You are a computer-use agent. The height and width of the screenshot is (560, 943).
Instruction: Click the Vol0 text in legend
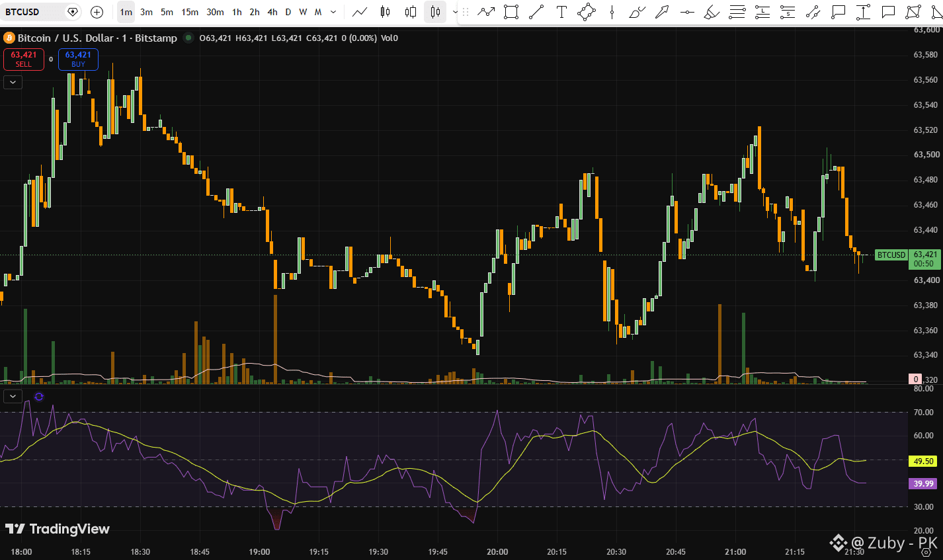389,38
